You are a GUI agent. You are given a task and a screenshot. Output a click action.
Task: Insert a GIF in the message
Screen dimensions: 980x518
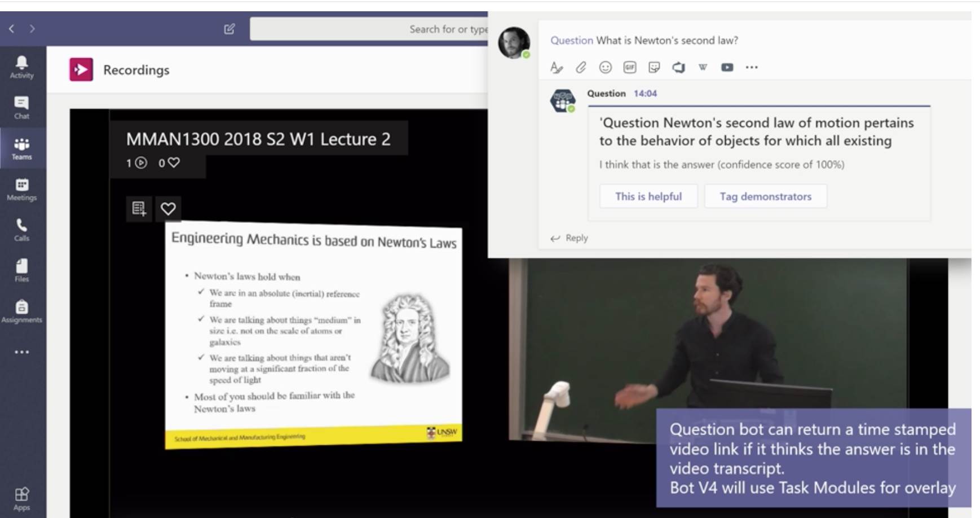tap(630, 67)
